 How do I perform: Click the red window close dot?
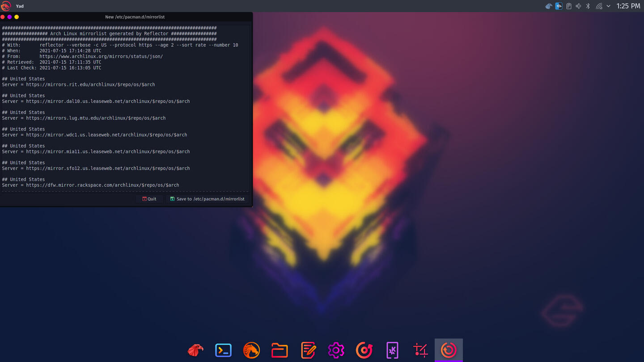click(x=3, y=17)
